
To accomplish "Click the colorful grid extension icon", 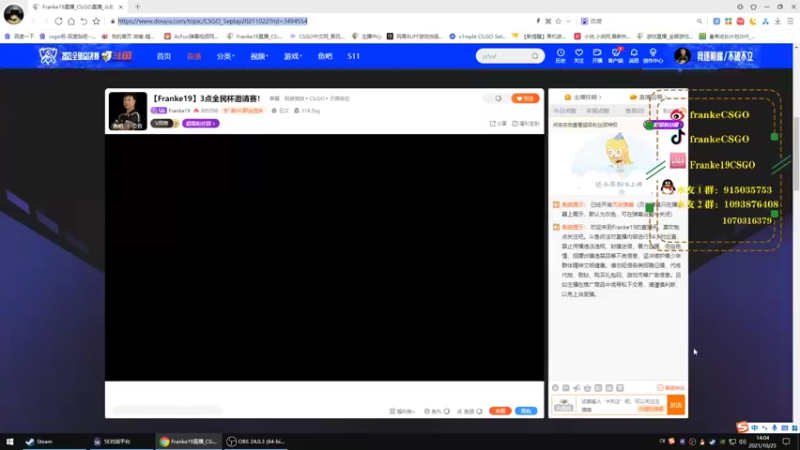I will [x=728, y=21].
